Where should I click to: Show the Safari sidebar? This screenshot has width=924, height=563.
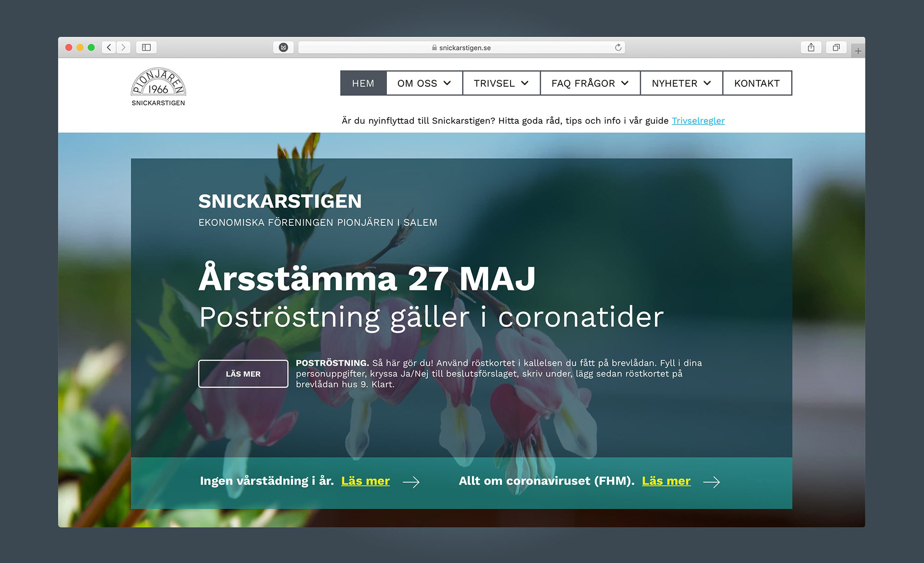[146, 47]
